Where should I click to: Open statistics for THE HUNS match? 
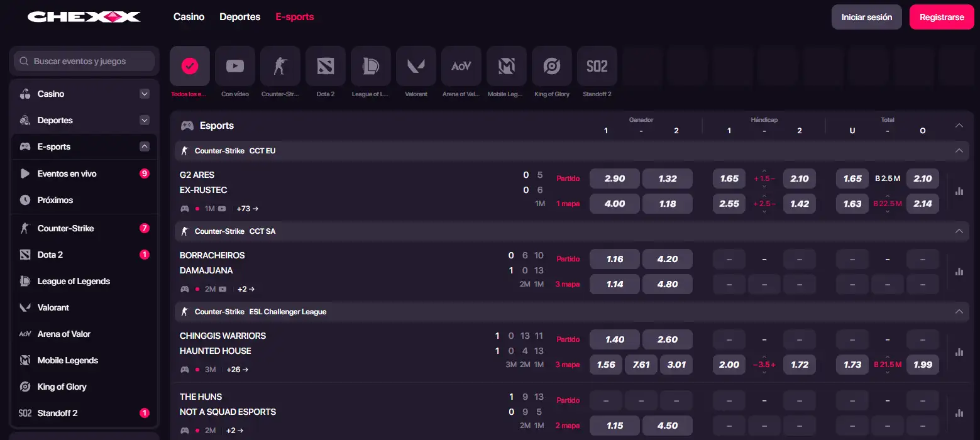coord(959,413)
